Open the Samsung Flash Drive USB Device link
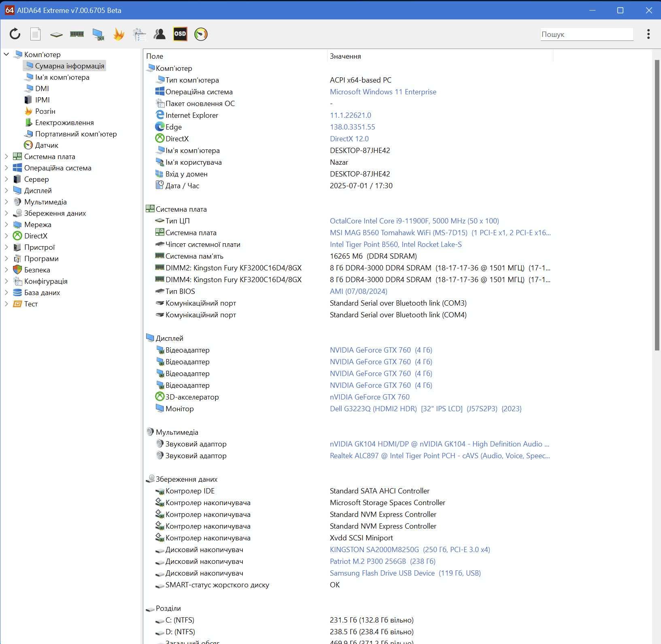Viewport: 661px width, 644px height. point(405,573)
